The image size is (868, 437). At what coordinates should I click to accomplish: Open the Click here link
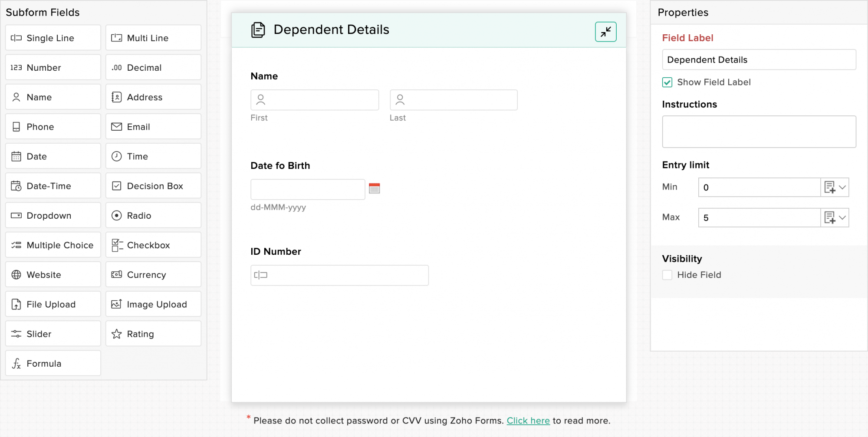tap(528, 421)
